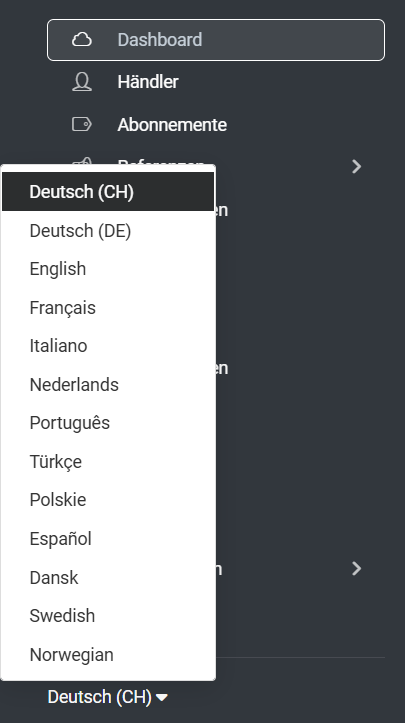Choose Nederlands language option
The image size is (405, 723).
click(x=108, y=385)
